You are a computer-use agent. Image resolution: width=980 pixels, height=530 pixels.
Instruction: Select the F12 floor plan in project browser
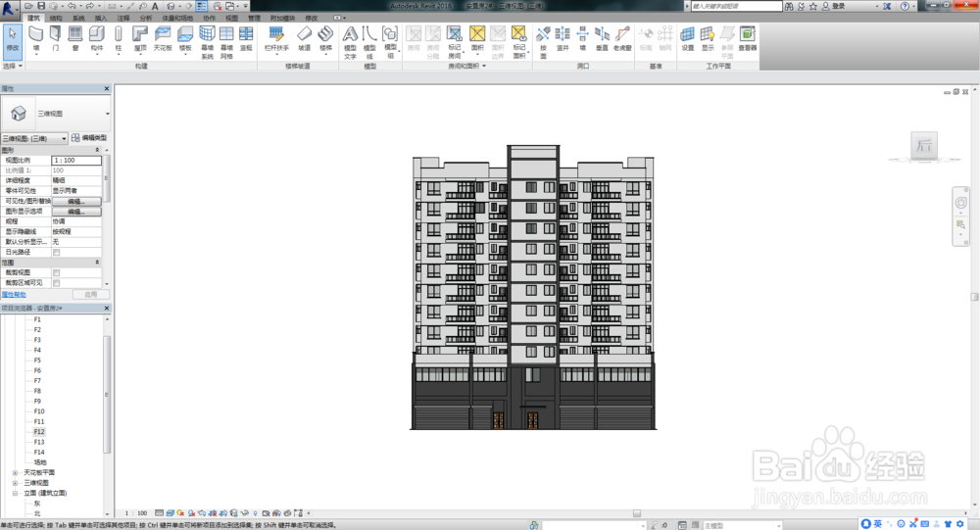tap(39, 432)
